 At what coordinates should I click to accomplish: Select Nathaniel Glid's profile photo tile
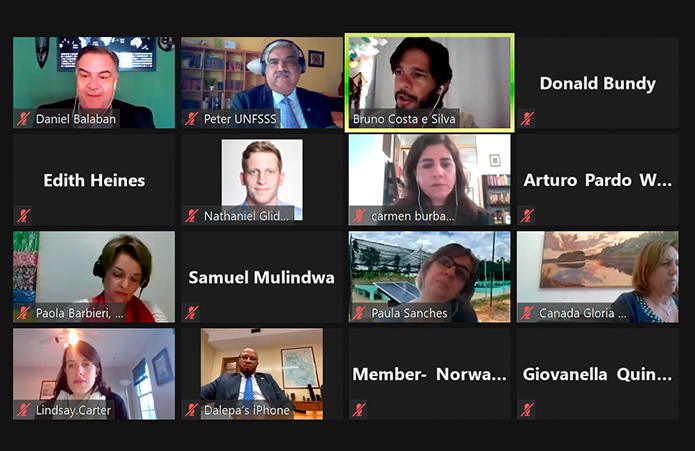pyautogui.click(x=262, y=180)
